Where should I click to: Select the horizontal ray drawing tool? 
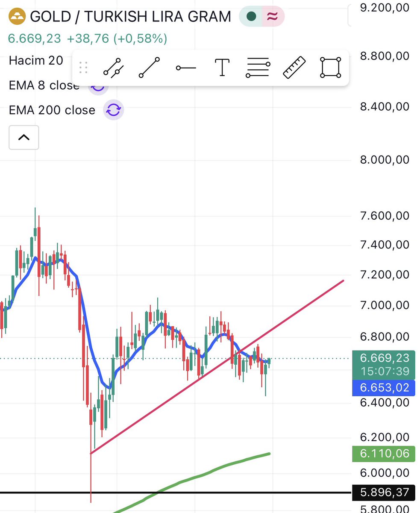coord(186,68)
